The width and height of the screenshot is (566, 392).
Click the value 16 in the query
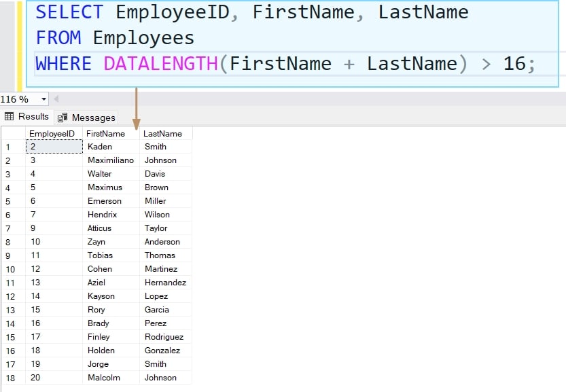514,64
